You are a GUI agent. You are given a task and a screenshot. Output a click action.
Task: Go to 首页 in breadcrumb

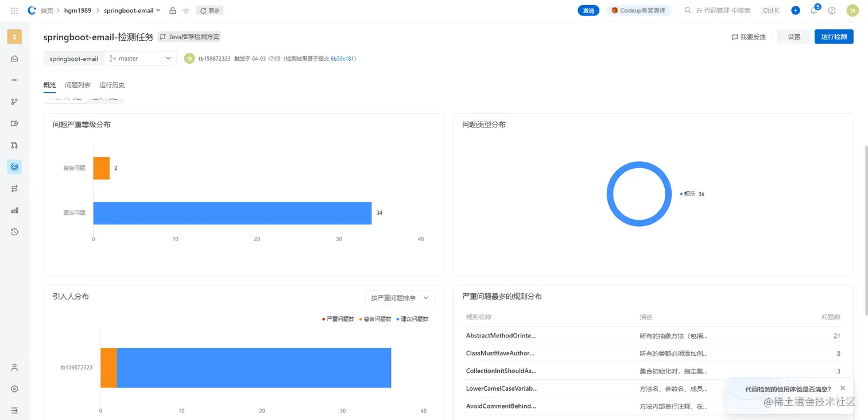click(47, 10)
